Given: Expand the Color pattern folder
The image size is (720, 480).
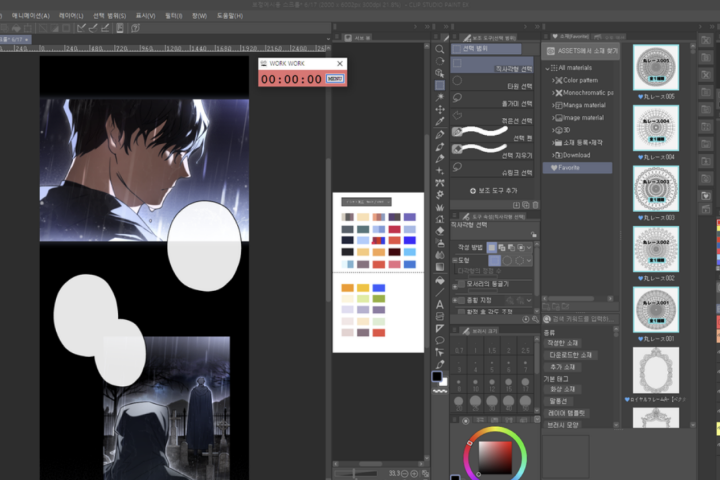Looking at the screenshot, I should coord(553,80).
